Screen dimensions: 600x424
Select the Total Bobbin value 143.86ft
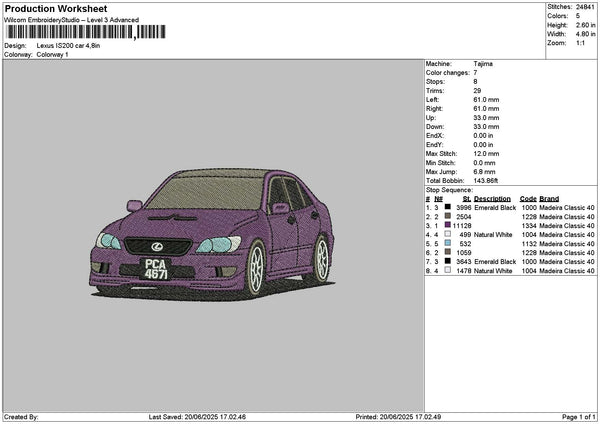[x=485, y=181]
